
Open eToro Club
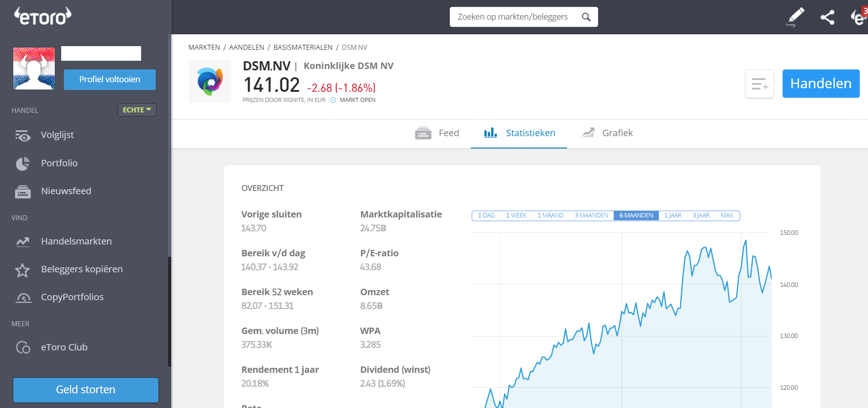coord(64,347)
